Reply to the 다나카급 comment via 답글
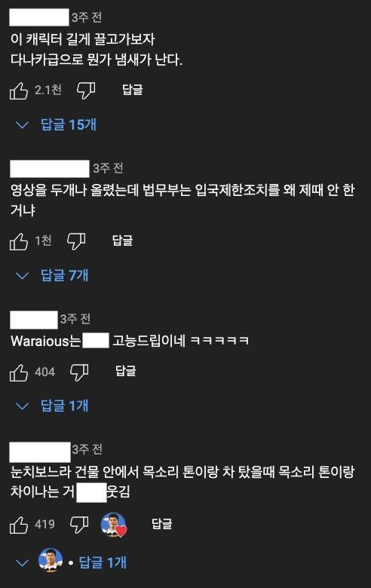The width and height of the screenshot is (371, 588). tap(133, 90)
